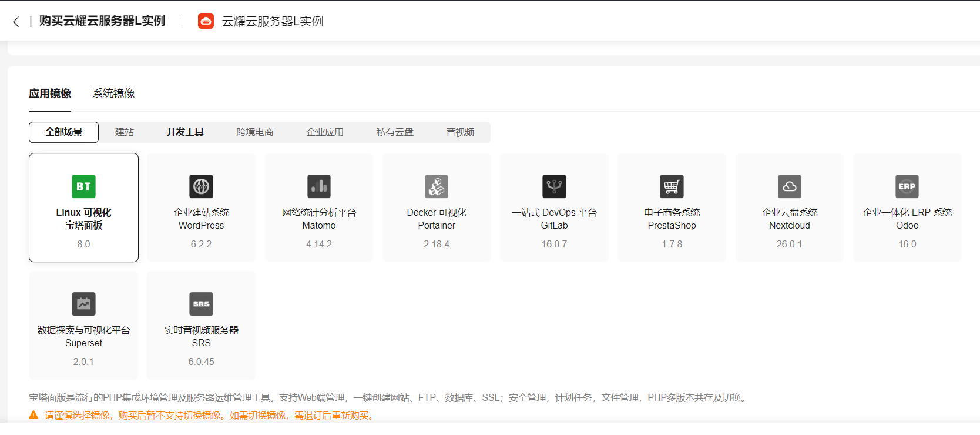The width and height of the screenshot is (980, 435).
Task: Click the WordPress globe icon
Action: click(x=201, y=186)
